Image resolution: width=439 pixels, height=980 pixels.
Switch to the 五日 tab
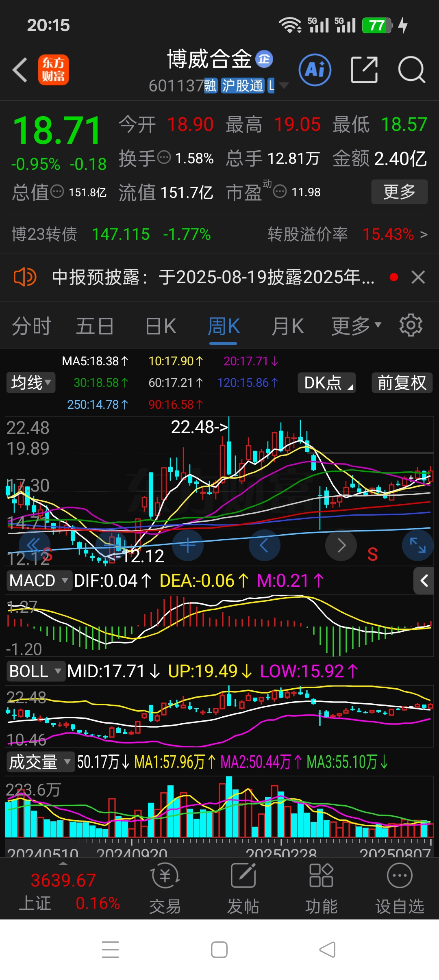point(95,326)
